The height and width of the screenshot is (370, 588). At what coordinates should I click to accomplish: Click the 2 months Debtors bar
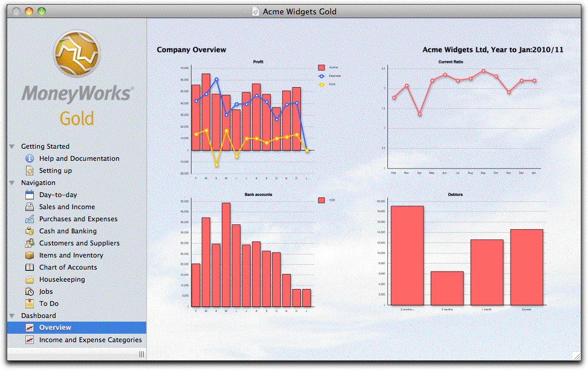[x=447, y=288]
